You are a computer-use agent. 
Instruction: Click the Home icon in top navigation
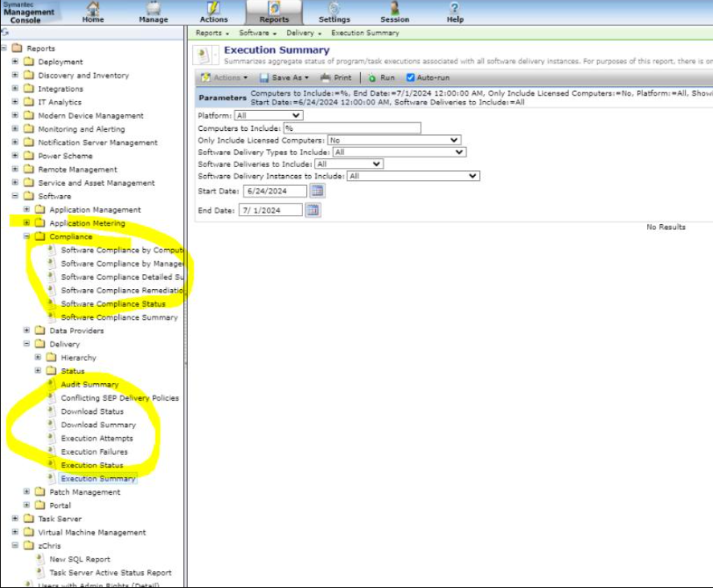[92, 8]
